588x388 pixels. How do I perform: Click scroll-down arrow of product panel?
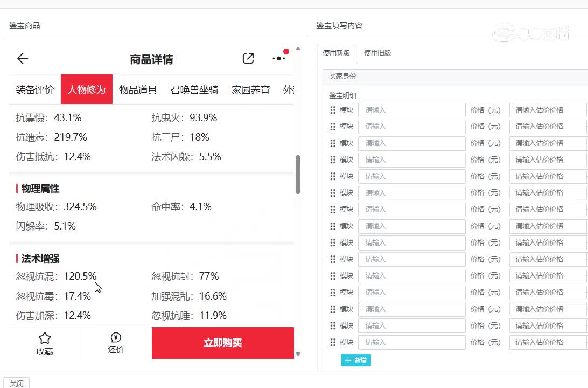[x=298, y=354]
